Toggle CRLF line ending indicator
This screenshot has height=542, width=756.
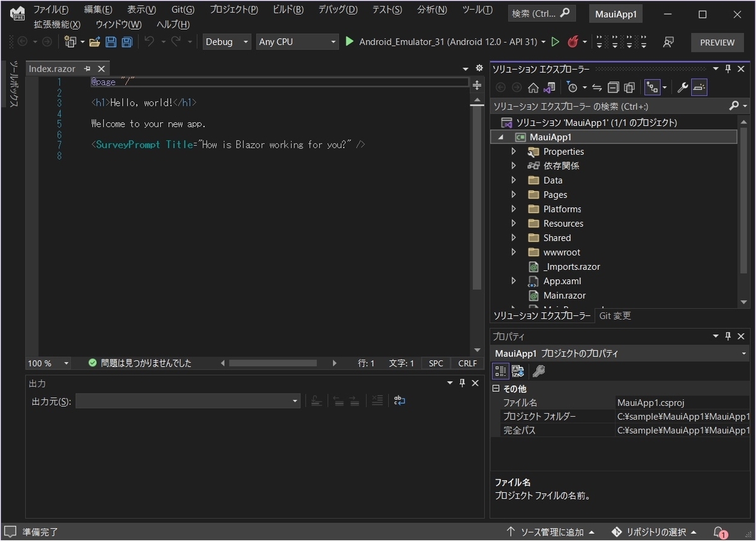pyautogui.click(x=467, y=363)
